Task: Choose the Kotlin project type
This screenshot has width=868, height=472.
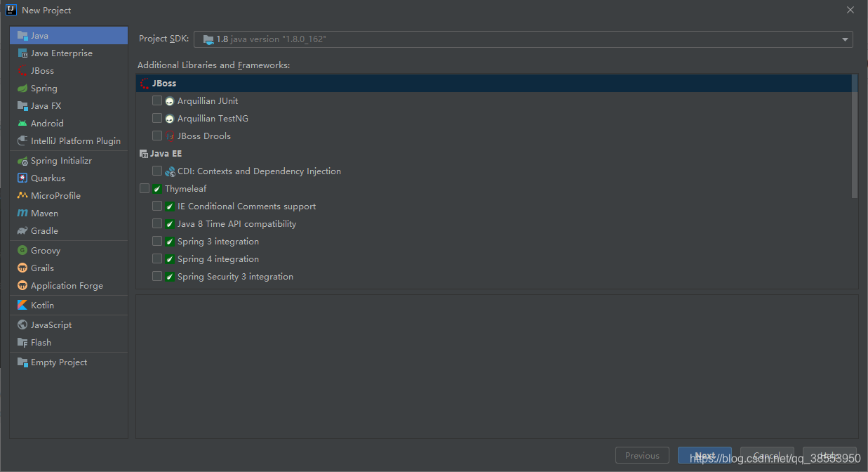Action: 69,306
